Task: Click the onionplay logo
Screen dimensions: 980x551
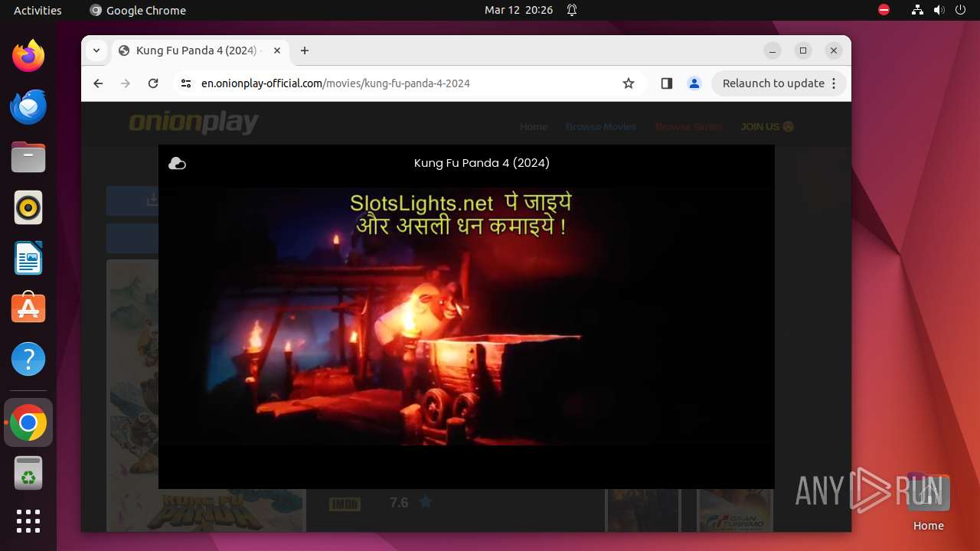Action: coord(194,122)
